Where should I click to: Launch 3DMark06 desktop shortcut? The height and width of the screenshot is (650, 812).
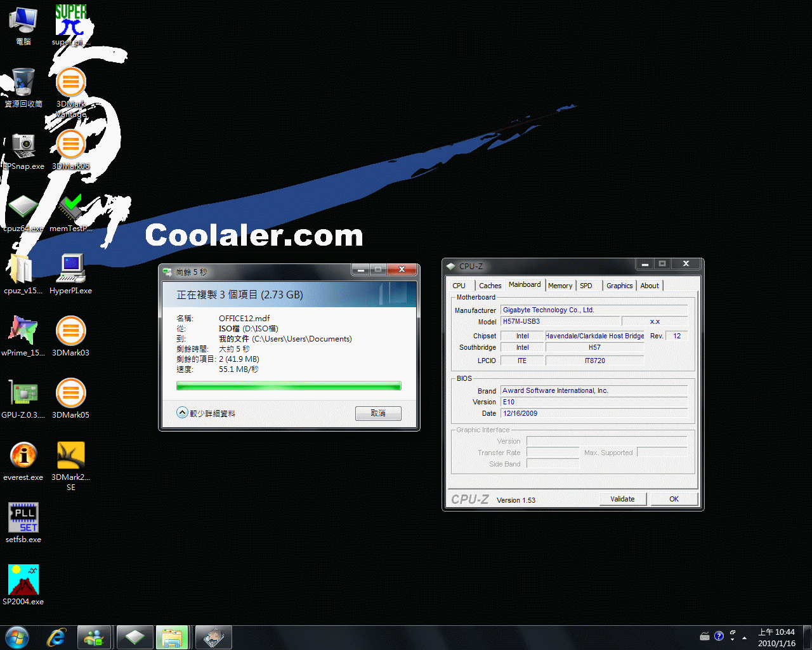click(x=70, y=150)
